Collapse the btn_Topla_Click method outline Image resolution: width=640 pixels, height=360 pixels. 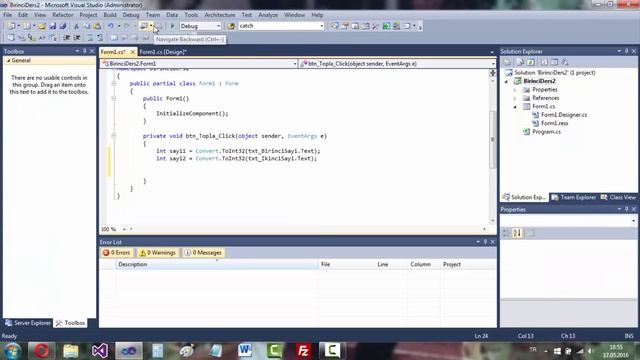click(x=114, y=136)
